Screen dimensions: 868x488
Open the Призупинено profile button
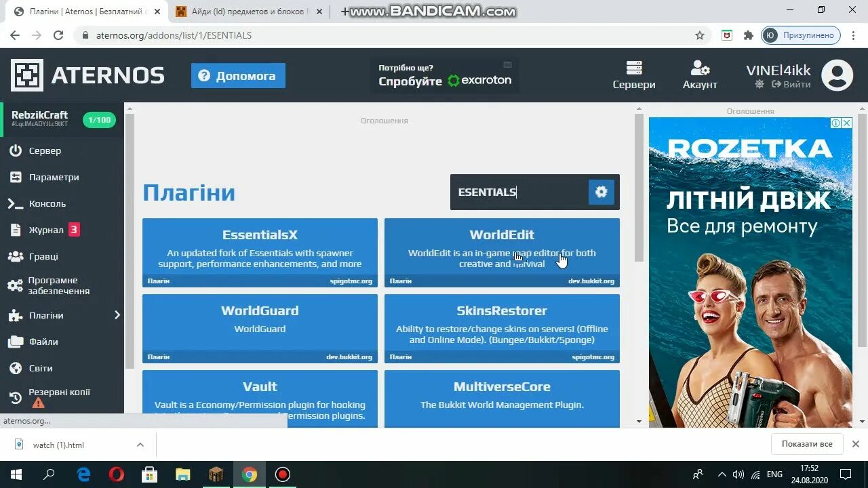pos(801,35)
